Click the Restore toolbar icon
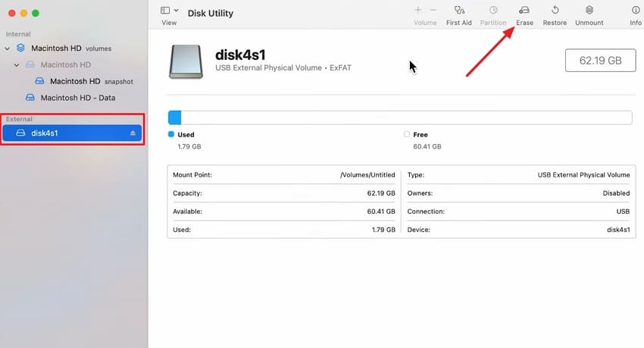The image size is (644, 348). coord(555,11)
